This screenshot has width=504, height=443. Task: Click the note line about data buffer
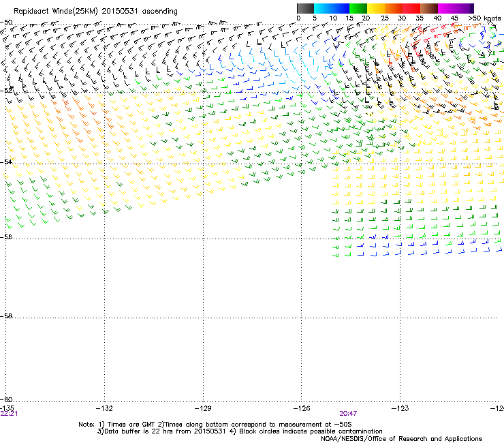click(x=240, y=431)
